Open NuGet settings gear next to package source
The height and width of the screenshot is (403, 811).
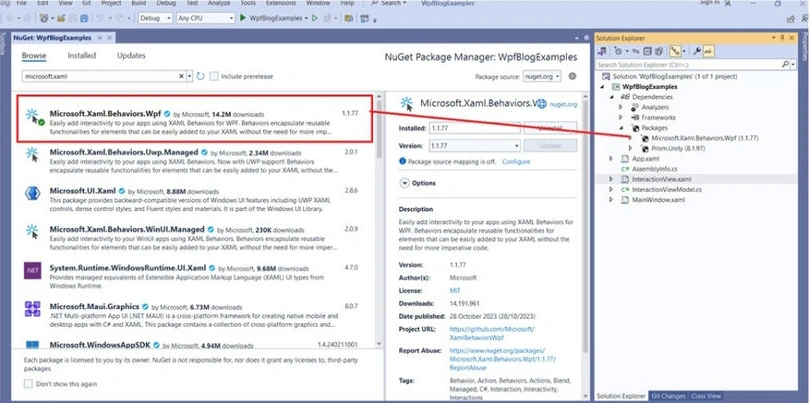[572, 76]
